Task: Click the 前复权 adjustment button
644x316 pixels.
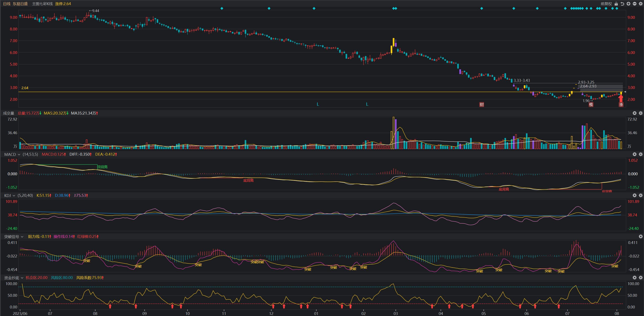Action: [606, 4]
